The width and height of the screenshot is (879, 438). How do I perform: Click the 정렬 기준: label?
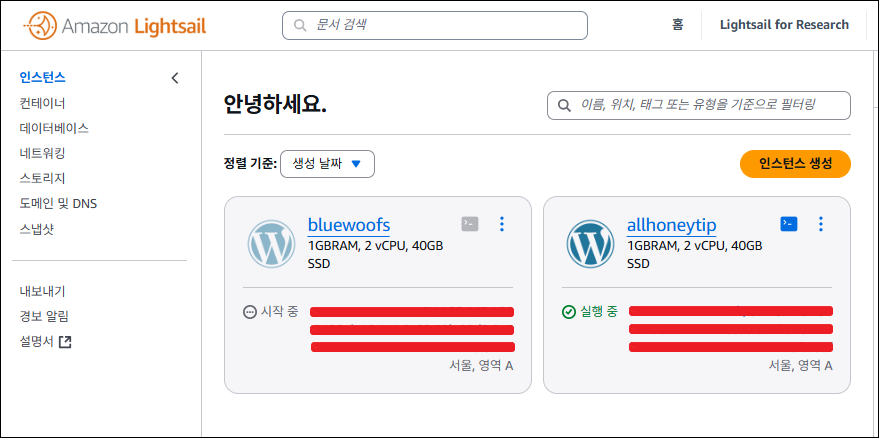pos(250,164)
